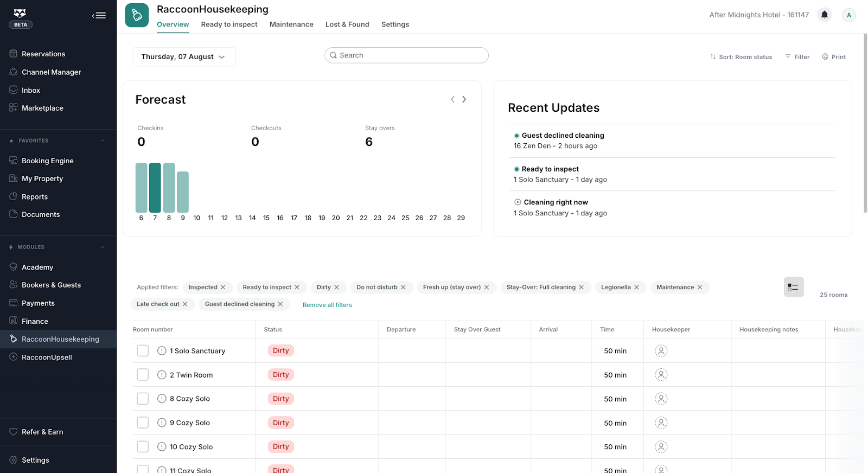
Task: Click the RaccoonHousekeeping app logo
Action: 137,15
